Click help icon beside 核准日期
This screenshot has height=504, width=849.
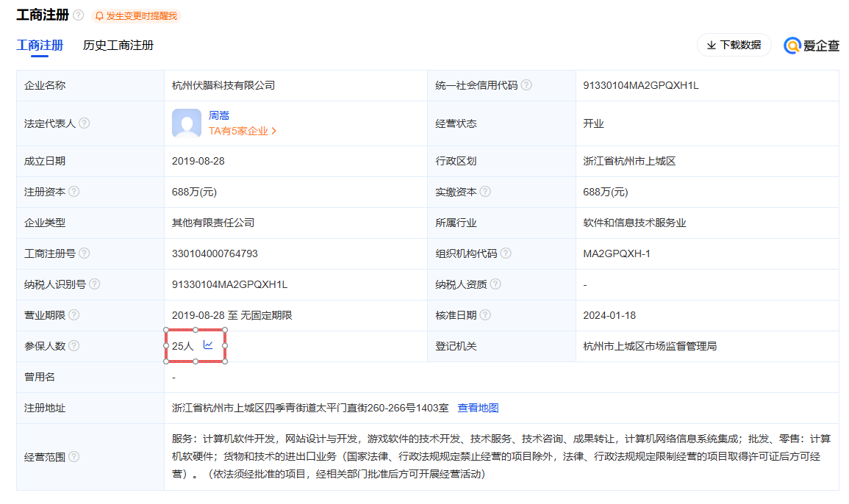[485, 315]
